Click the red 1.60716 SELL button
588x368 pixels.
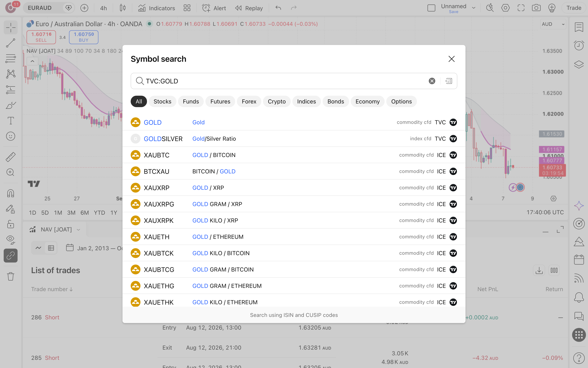(x=41, y=37)
